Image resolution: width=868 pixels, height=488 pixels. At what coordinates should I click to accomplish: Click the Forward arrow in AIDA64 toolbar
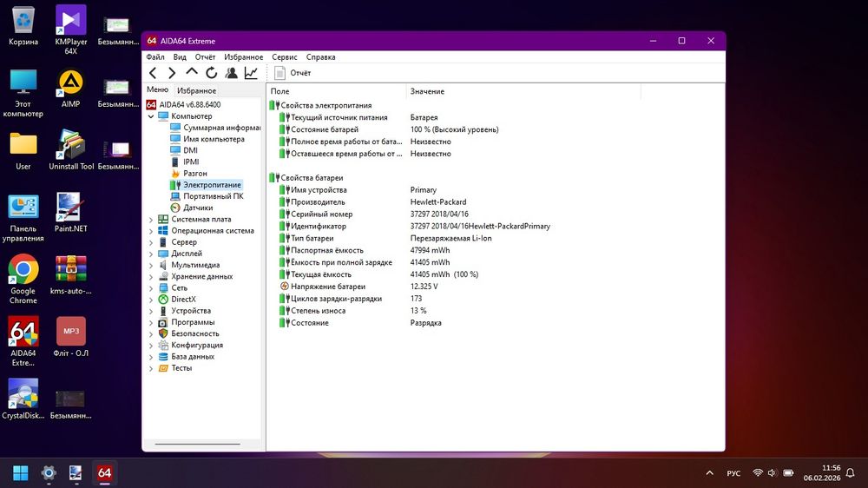pos(172,73)
